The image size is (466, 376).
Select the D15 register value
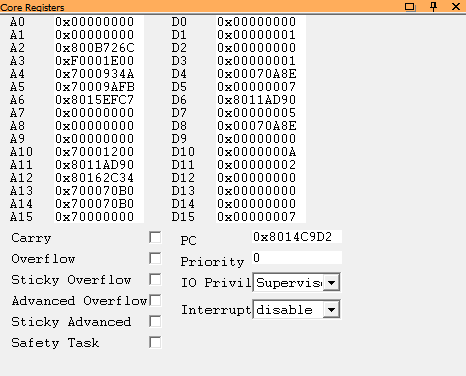click(261, 217)
